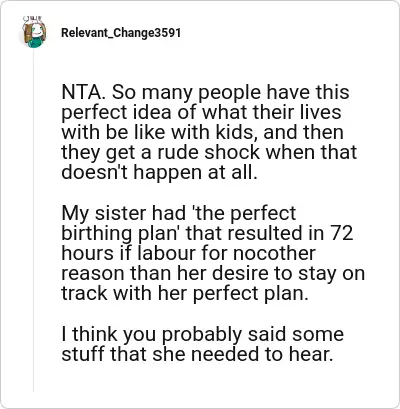Click the paragraph about sister's birthing plan
Viewport: 400px width, 409px height.
213,253
